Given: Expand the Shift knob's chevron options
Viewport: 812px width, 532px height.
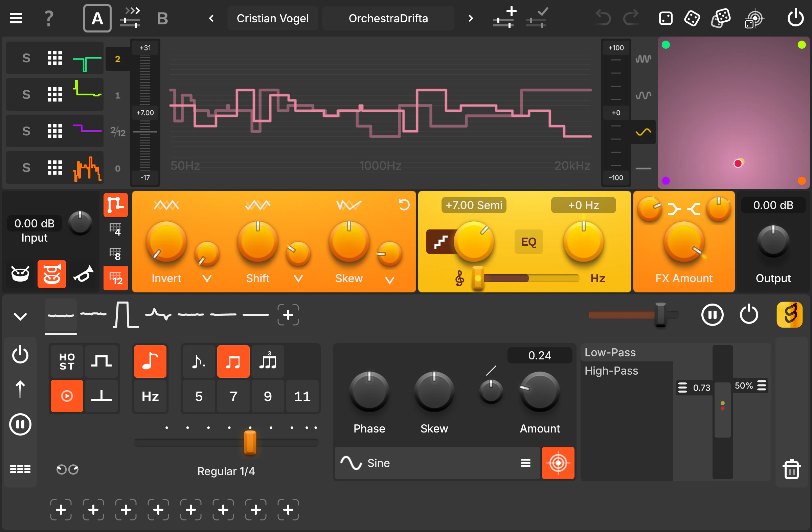Looking at the screenshot, I should (298, 279).
